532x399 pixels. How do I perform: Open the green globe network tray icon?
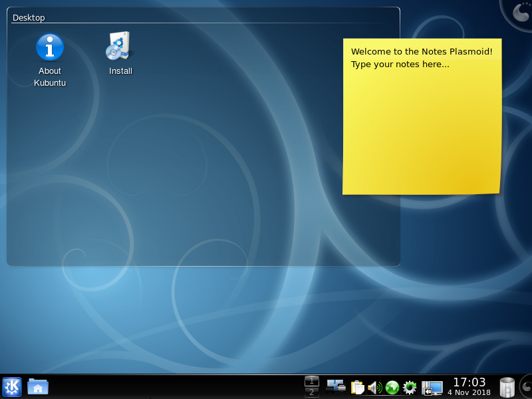coord(392,387)
